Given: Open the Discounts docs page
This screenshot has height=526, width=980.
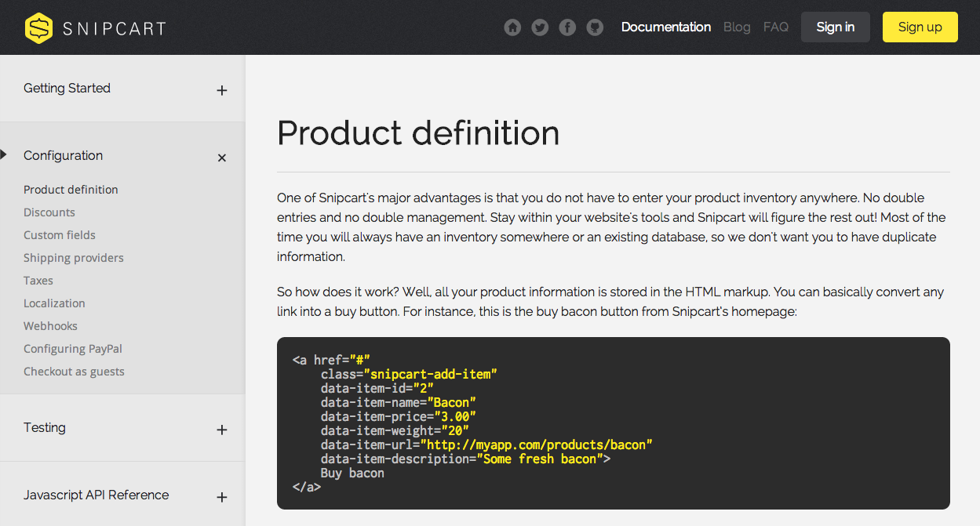Looking at the screenshot, I should coord(49,212).
